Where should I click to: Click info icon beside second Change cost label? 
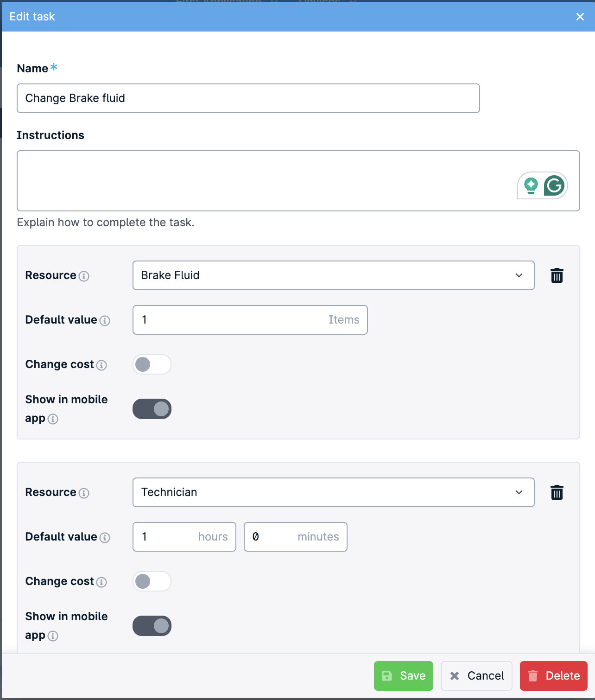point(101,582)
